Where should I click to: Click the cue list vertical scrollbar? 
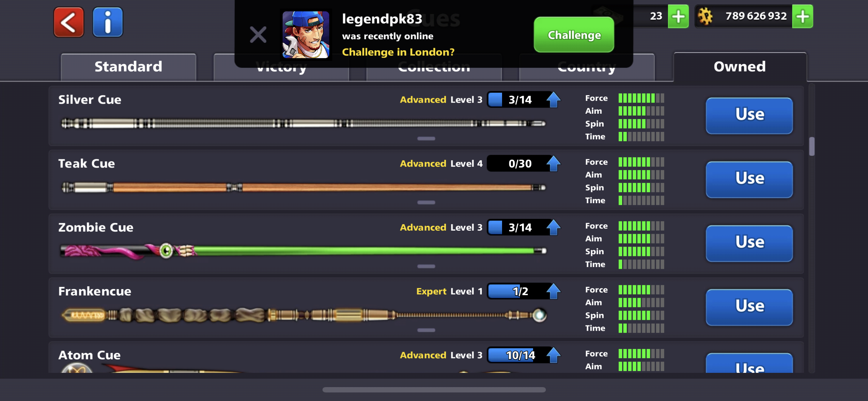tap(812, 146)
